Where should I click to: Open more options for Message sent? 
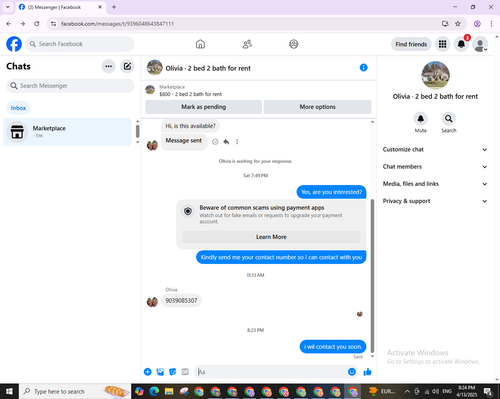pos(237,142)
